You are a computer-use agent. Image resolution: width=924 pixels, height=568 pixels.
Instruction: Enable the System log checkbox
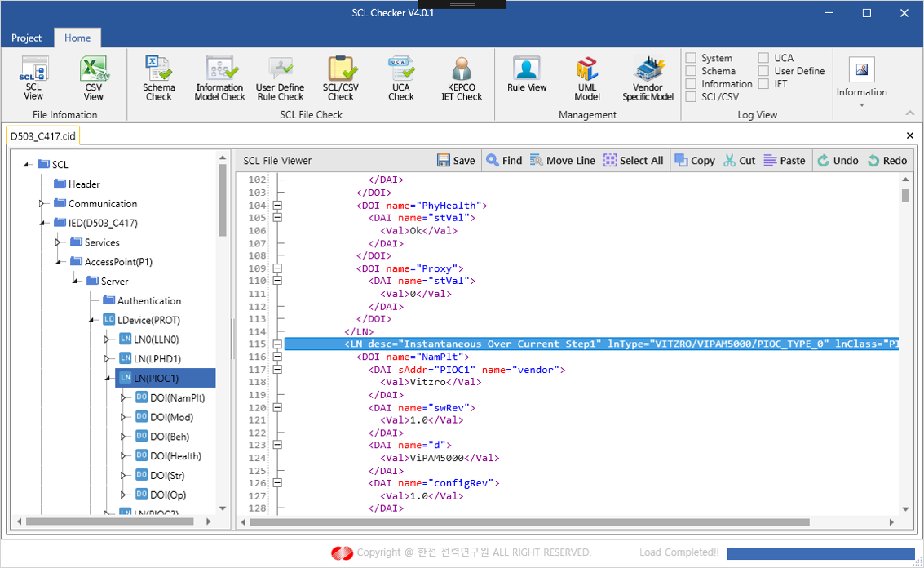point(691,58)
